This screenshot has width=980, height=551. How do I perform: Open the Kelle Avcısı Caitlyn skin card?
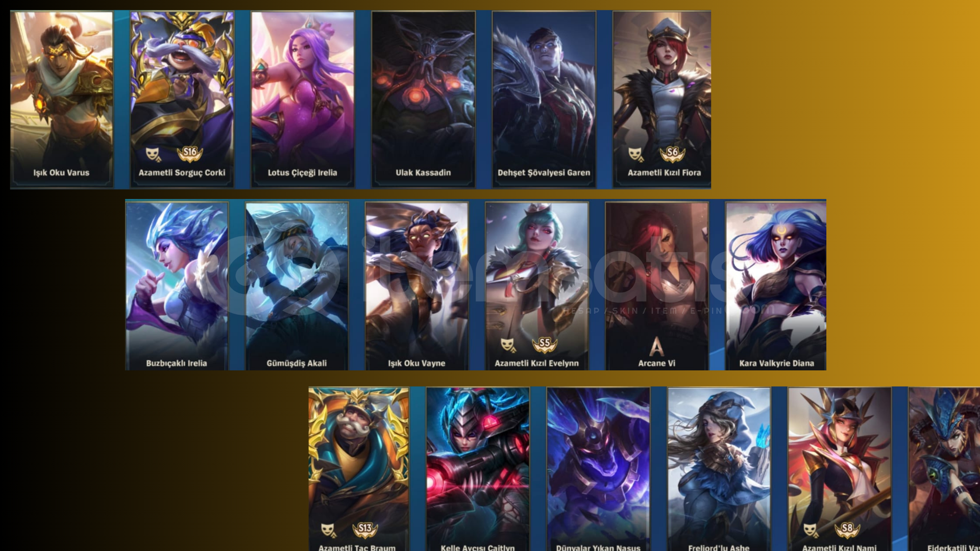tap(478, 469)
